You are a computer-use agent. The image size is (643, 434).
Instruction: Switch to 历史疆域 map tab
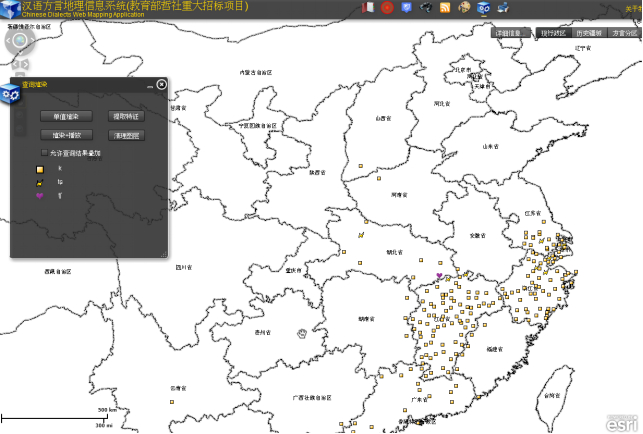pyautogui.click(x=589, y=33)
